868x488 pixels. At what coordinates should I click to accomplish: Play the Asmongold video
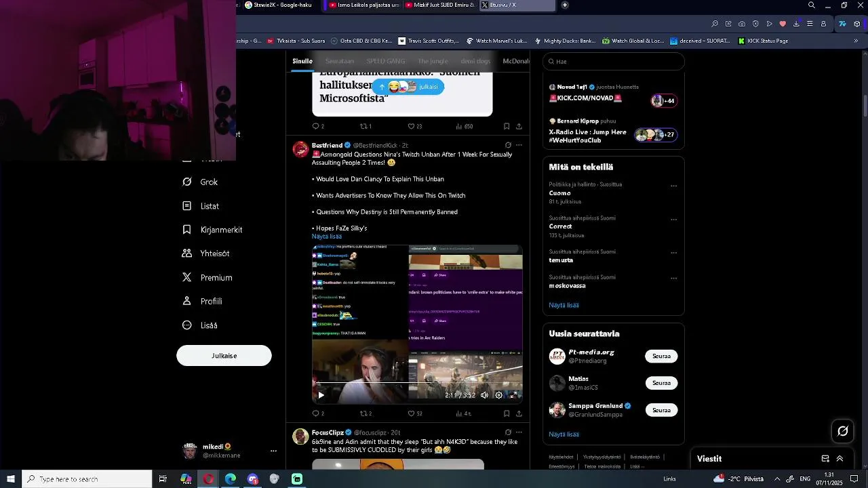321,395
